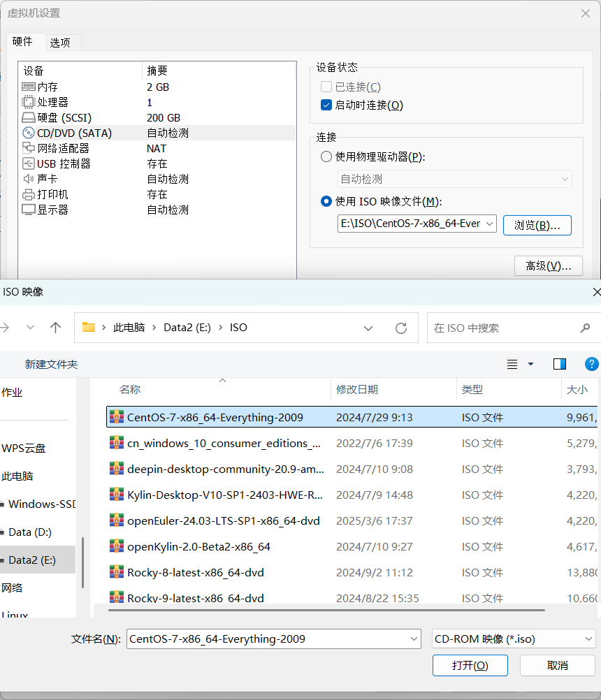Toggle 已连接 checkbox

coord(326,87)
